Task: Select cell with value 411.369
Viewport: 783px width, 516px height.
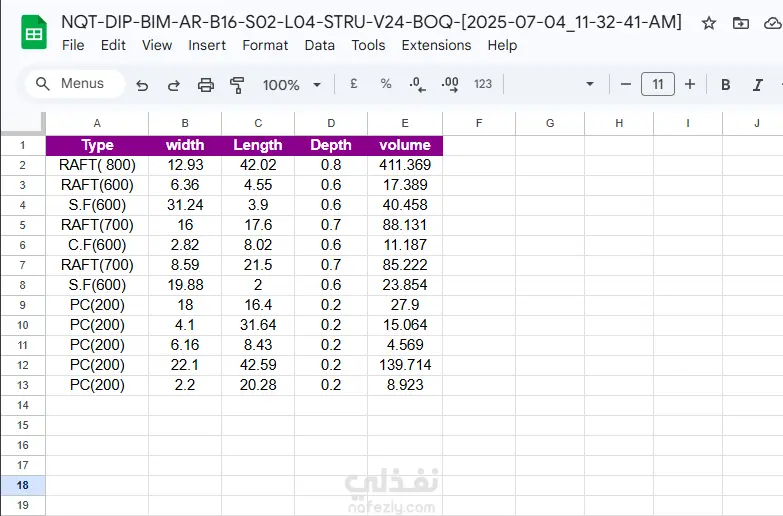Action: (405, 165)
